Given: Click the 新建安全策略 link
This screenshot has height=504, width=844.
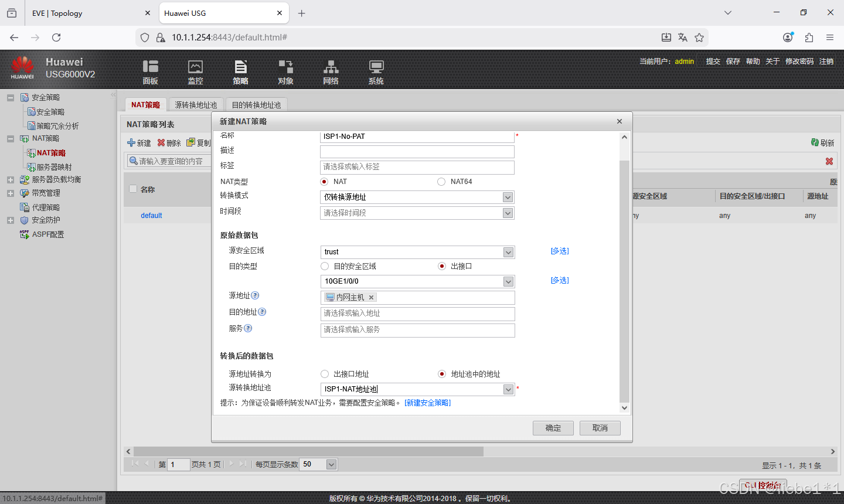Looking at the screenshot, I should [x=427, y=403].
